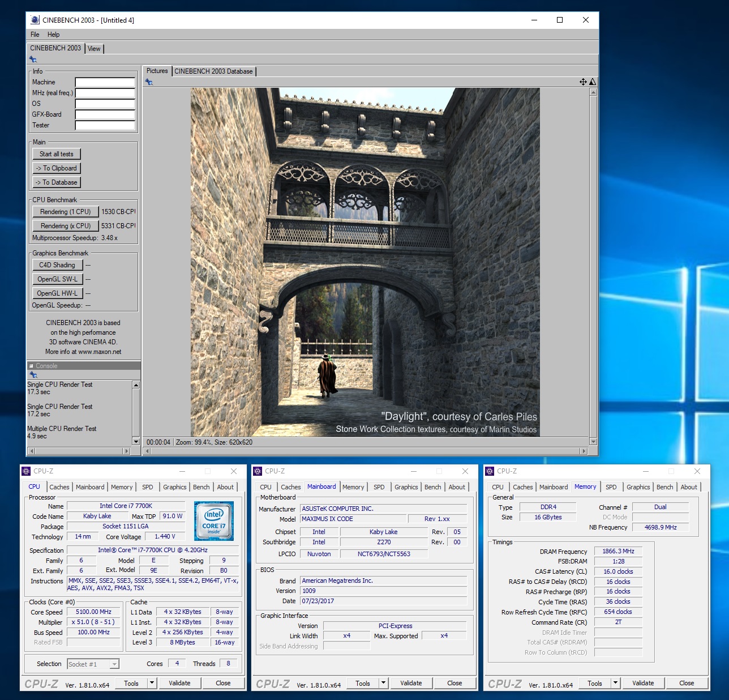Screen dimensions: 729x700
Task: Click the MHz (real freq.) input field
Action: 105,93
